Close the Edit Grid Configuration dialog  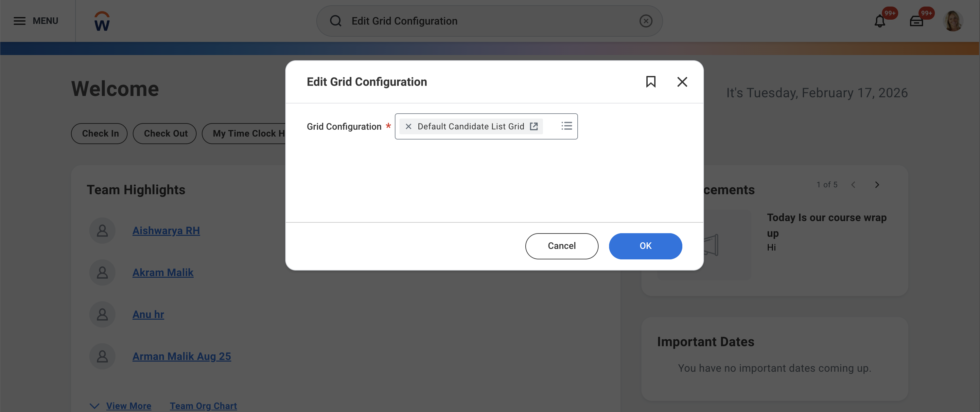click(682, 82)
